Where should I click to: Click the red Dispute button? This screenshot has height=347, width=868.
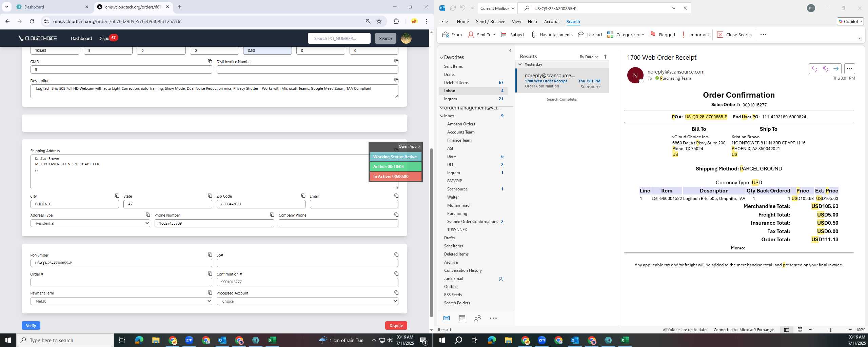point(396,325)
